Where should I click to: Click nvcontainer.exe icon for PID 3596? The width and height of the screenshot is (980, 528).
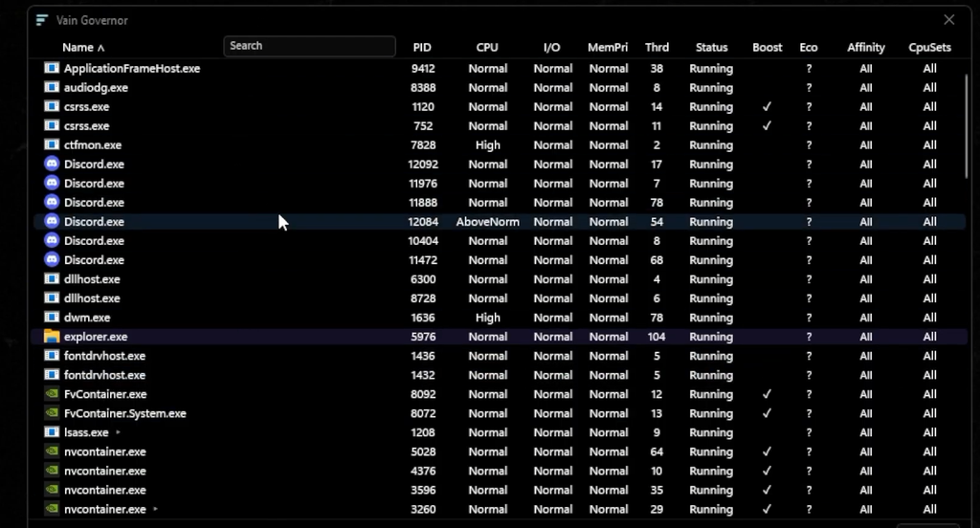52,490
